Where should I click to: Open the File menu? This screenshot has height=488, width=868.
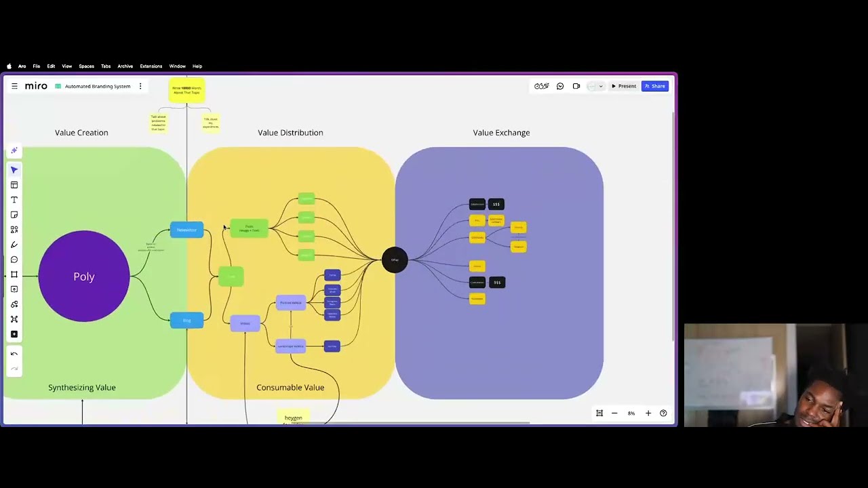click(x=37, y=66)
